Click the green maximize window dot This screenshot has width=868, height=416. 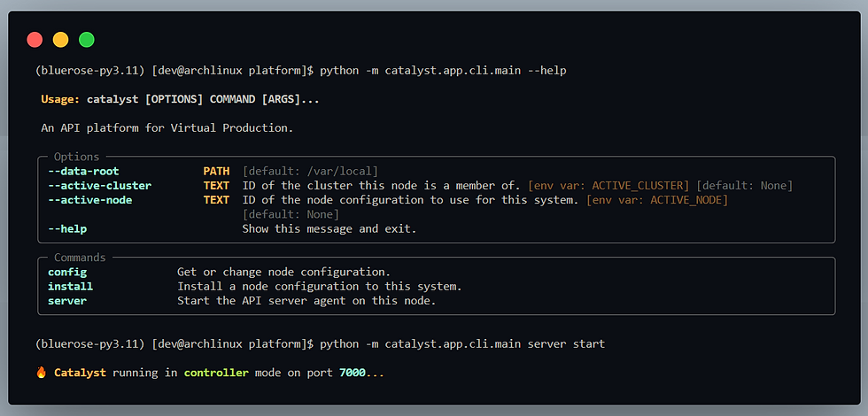[x=87, y=40]
